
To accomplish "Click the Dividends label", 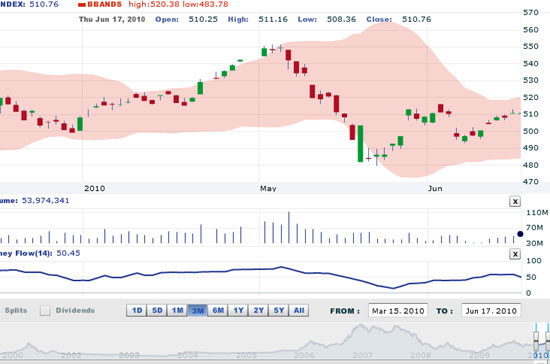I will coord(75,310).
